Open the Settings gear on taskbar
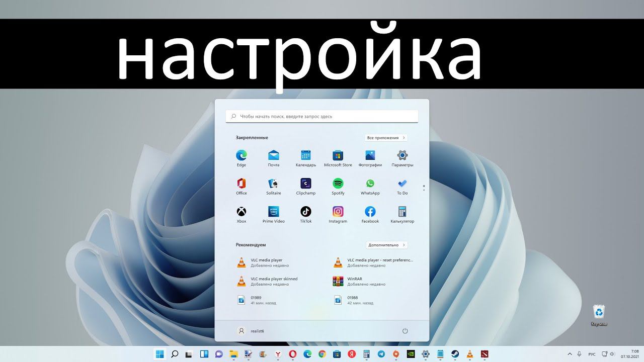 [426, 354]
